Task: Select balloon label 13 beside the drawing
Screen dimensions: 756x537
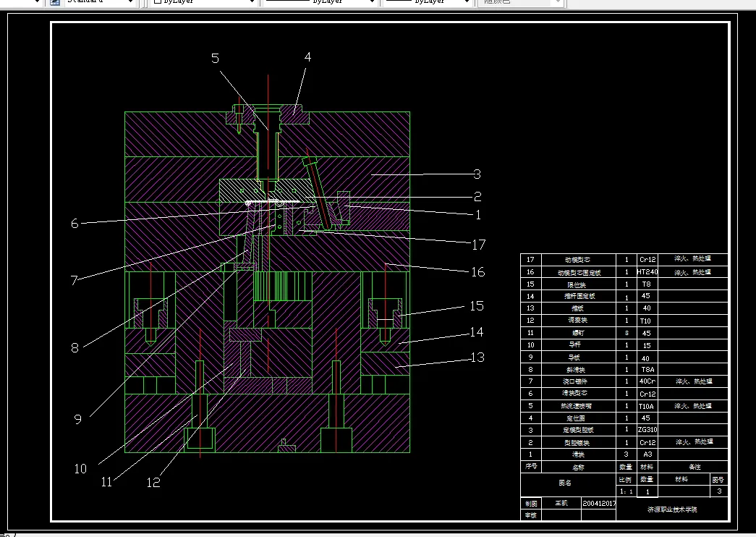Action: [x=477, y=358]
